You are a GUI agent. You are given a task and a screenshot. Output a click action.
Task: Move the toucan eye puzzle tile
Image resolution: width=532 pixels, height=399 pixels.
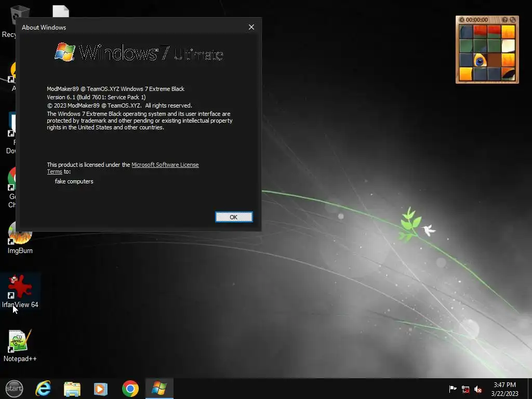pyautogui.click(x=480, y=60)
